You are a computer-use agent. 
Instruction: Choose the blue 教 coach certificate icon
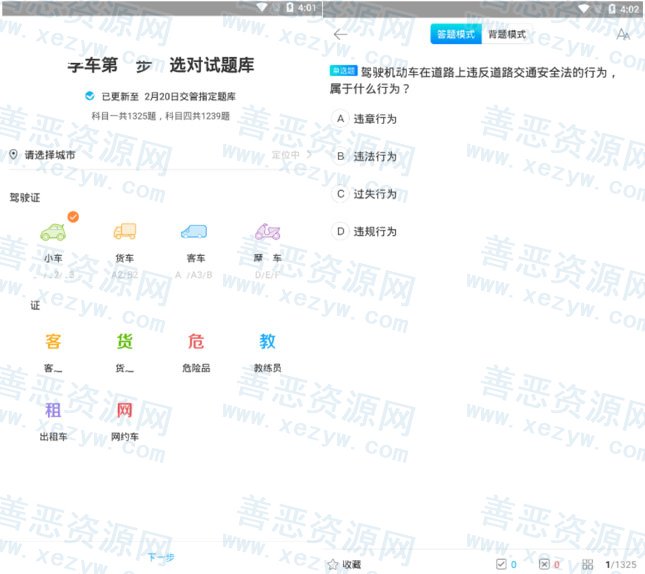pos(267,342)
